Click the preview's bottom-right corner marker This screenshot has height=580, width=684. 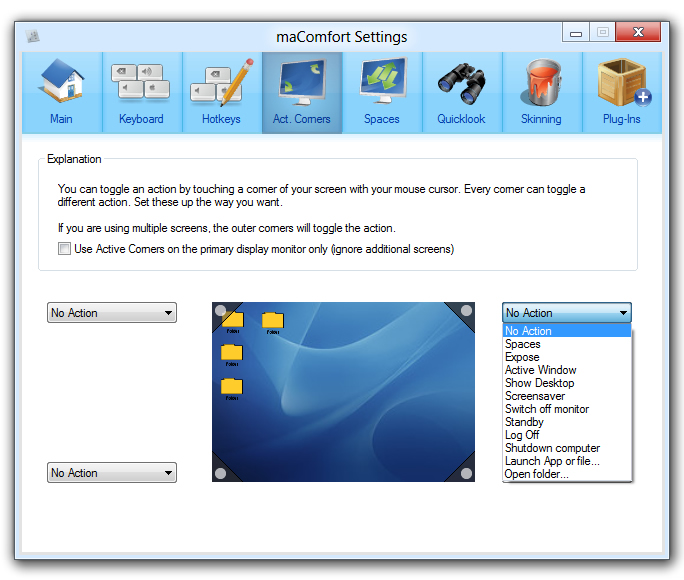pyautogui.click(x=466, y=474)
